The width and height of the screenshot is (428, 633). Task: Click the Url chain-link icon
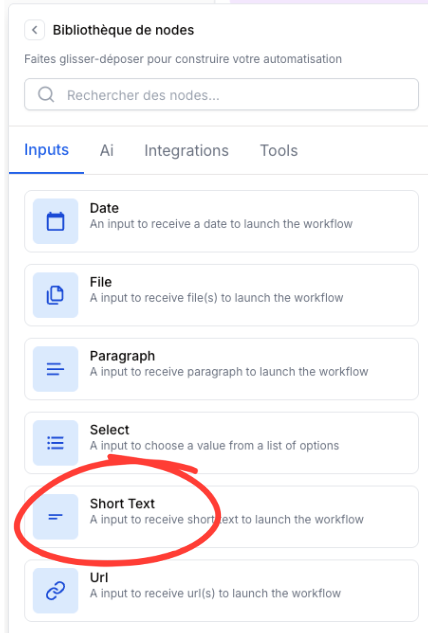pyautogui.click(x=55, y=591)
